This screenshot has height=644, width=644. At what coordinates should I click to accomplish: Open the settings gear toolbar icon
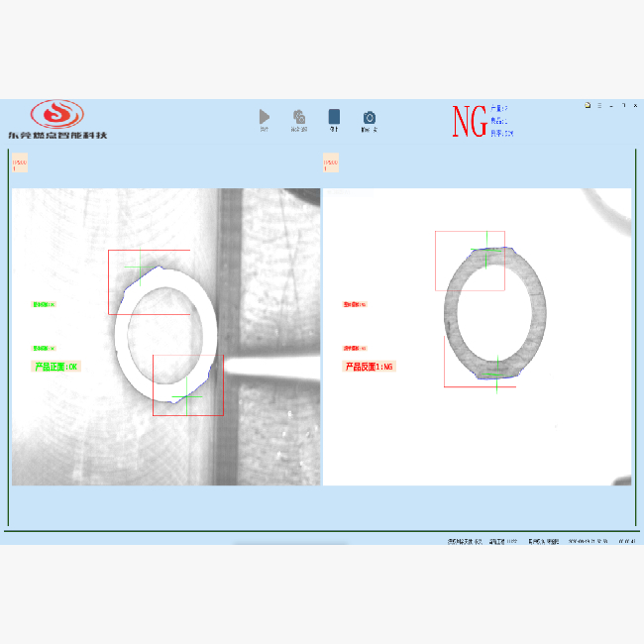pos(298,117)
